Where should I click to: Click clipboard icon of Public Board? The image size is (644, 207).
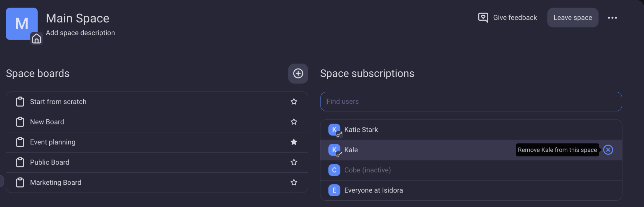pos(20,162)
